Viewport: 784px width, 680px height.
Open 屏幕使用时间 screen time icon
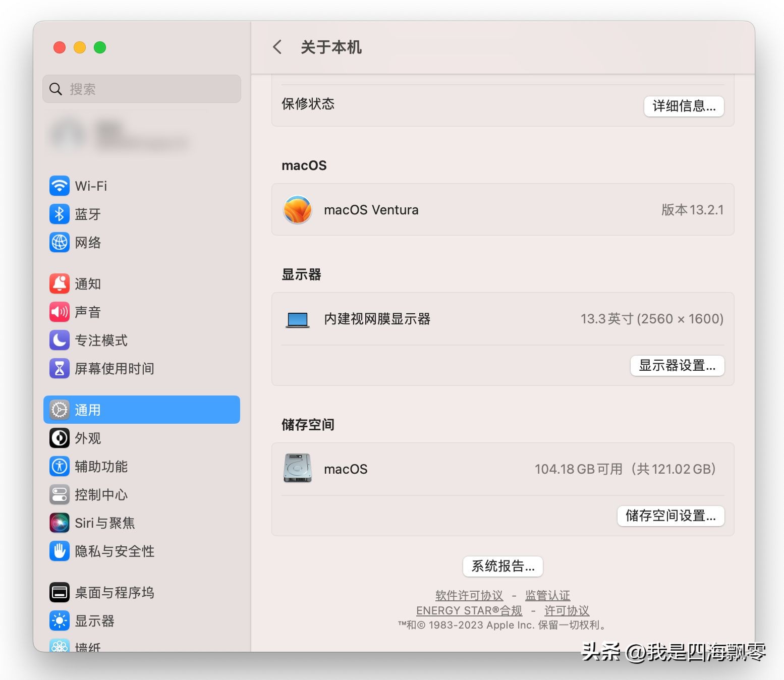(x=60, y=369)
